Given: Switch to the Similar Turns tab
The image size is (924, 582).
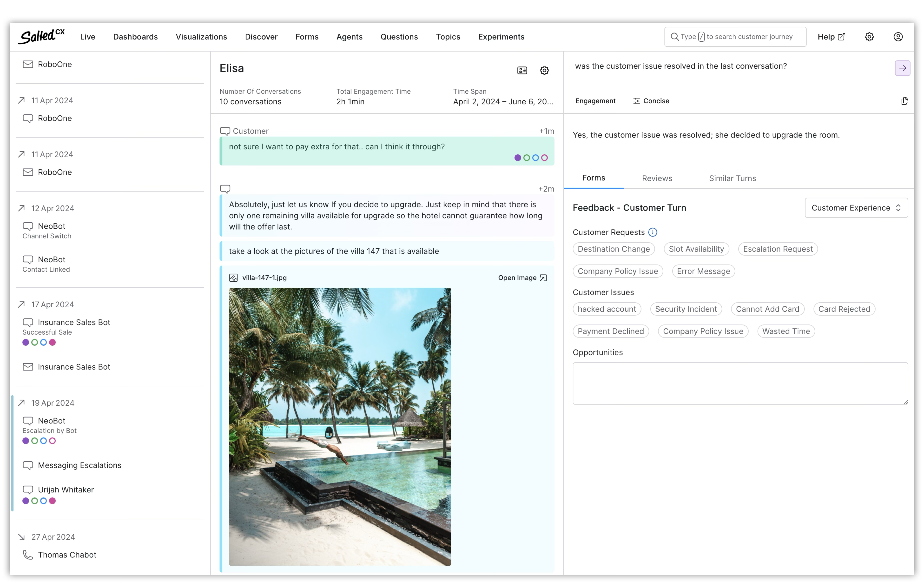Looking at the screenshot, I should 732,179.
